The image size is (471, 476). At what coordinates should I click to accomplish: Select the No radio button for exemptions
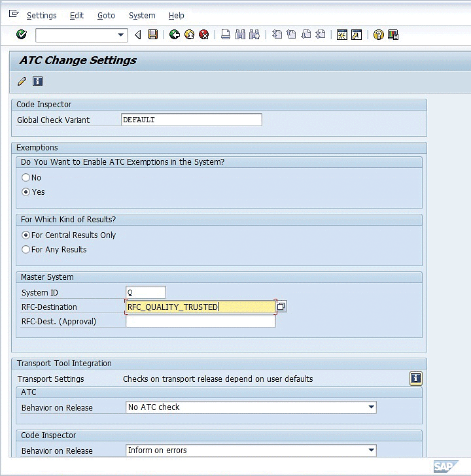coord(26,177)
